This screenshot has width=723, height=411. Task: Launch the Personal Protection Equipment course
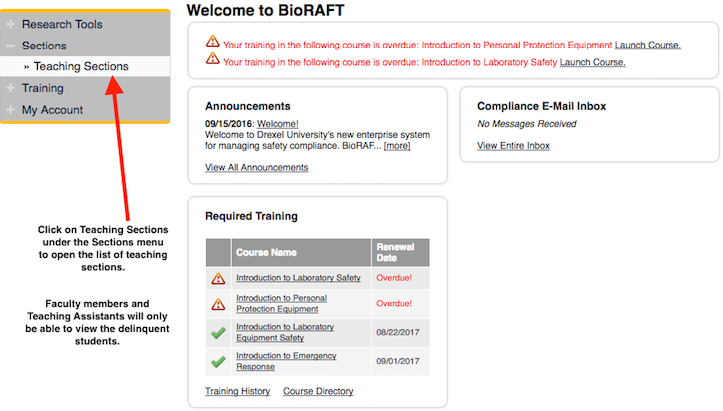tap(647, 45)
